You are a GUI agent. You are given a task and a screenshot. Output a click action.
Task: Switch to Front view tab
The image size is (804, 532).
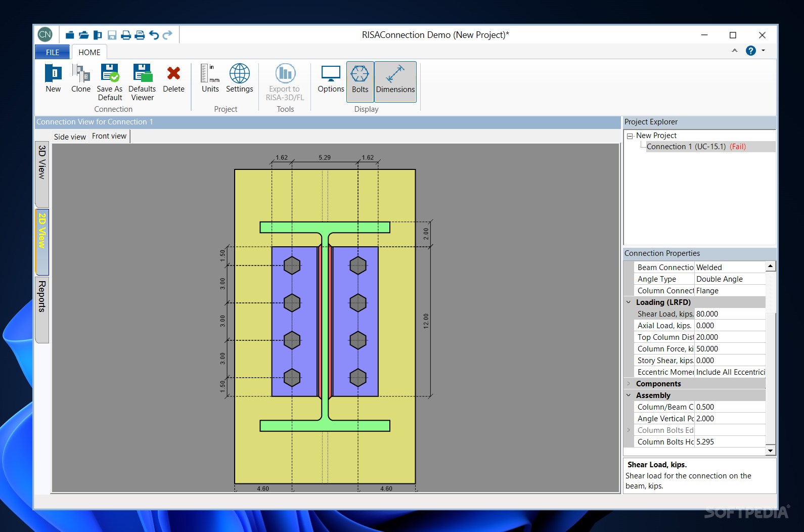point(109,136)
